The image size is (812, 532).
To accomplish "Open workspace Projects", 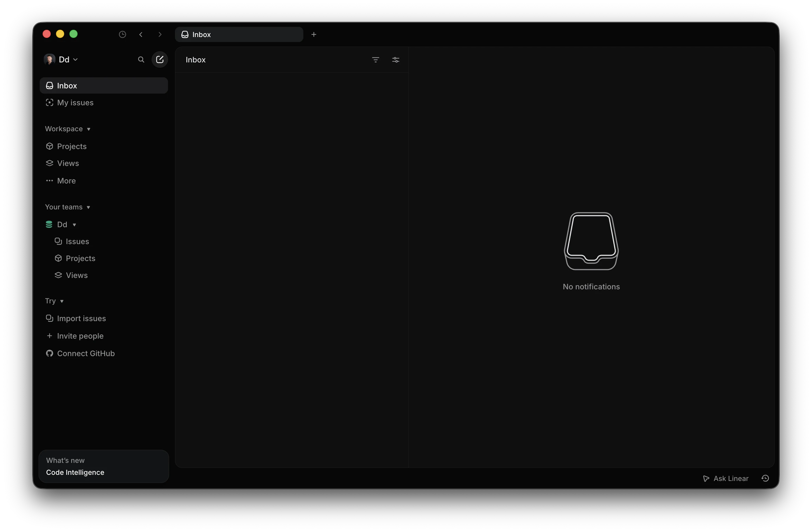I will coord(104,146).
